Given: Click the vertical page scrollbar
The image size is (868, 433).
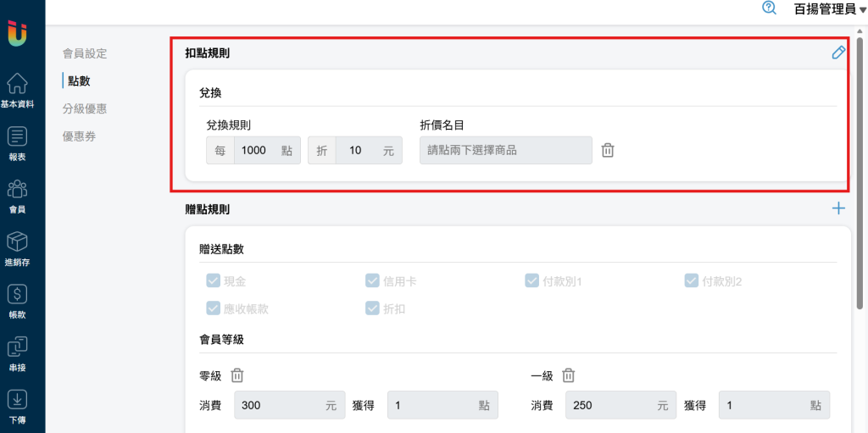Looking at the screenshot, I should click(x=861, y=169).
